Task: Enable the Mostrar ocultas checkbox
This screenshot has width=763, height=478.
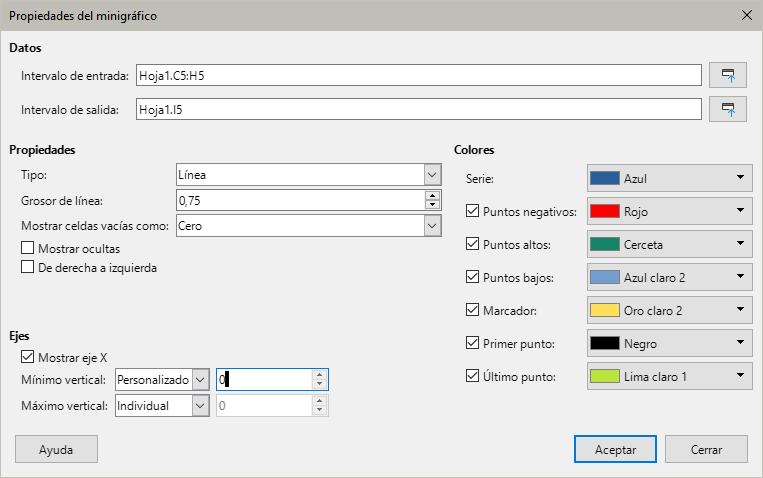Action: 28,248
